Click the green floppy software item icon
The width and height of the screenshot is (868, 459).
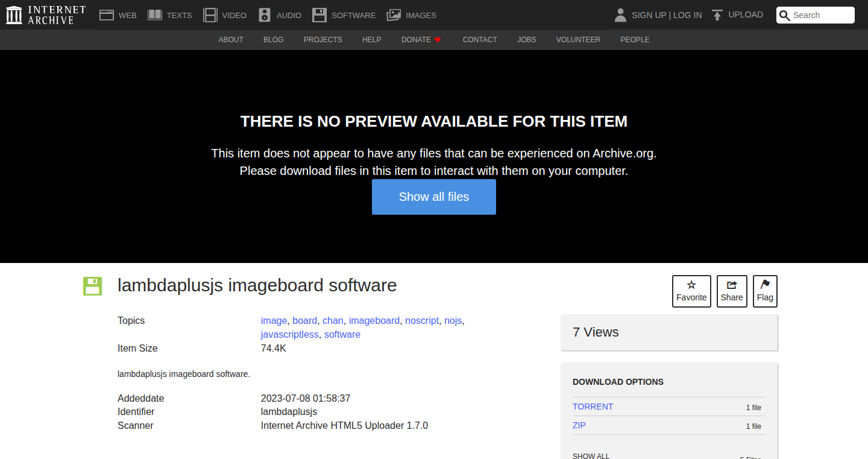coord(92,286)
